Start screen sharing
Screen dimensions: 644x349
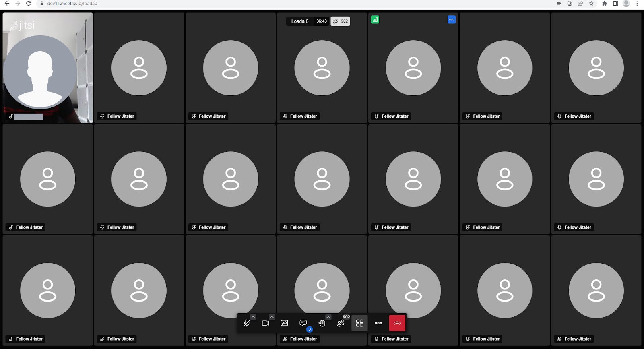[284, 323]
